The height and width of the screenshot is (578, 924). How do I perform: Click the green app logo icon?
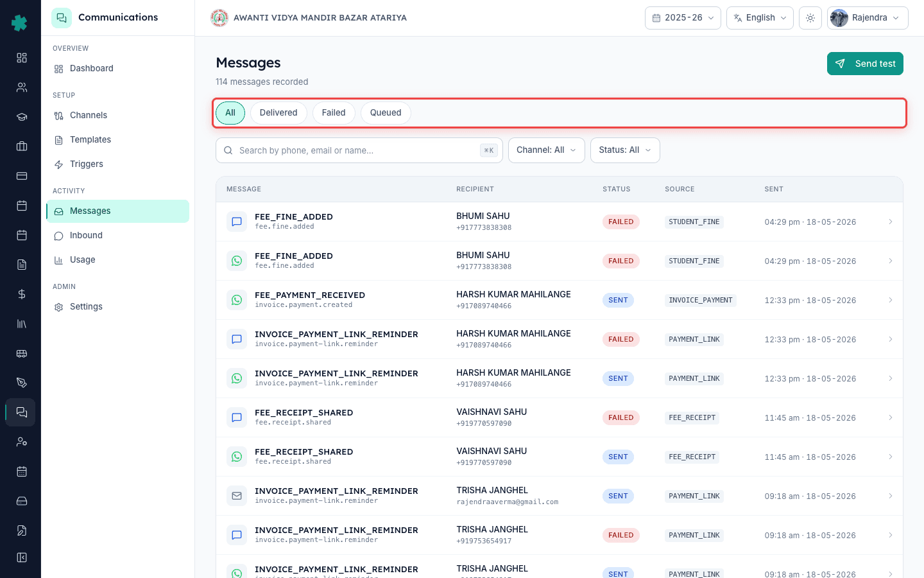coord(19,23)
